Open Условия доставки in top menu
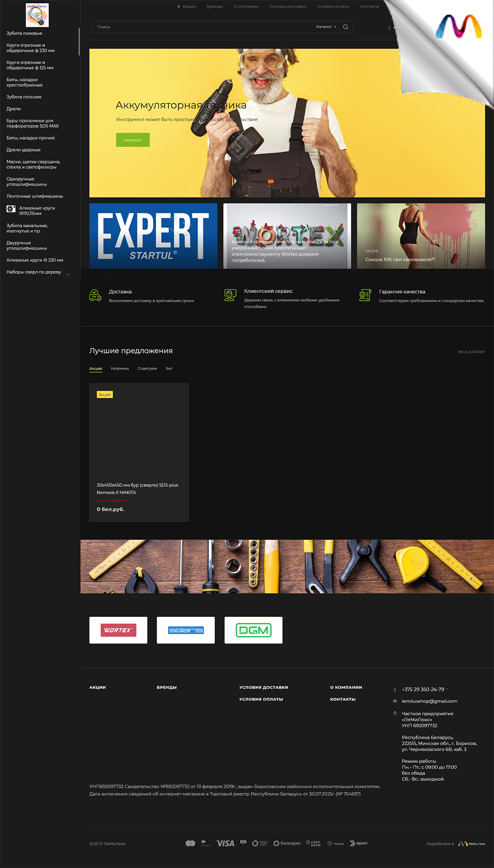The height and width of the screenshot is (868, 494). (x=287, y=6)
